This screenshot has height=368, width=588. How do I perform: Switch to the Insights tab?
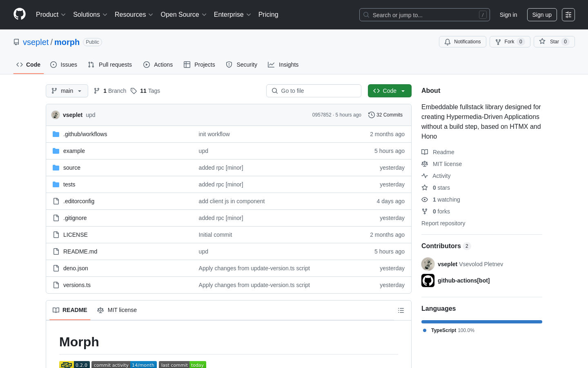283,65
